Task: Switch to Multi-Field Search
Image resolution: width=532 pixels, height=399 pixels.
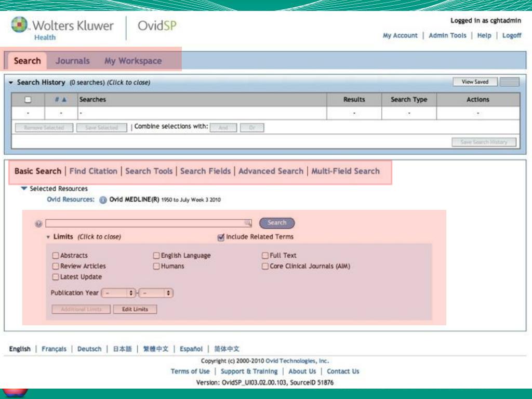Action: pos(345,171)
